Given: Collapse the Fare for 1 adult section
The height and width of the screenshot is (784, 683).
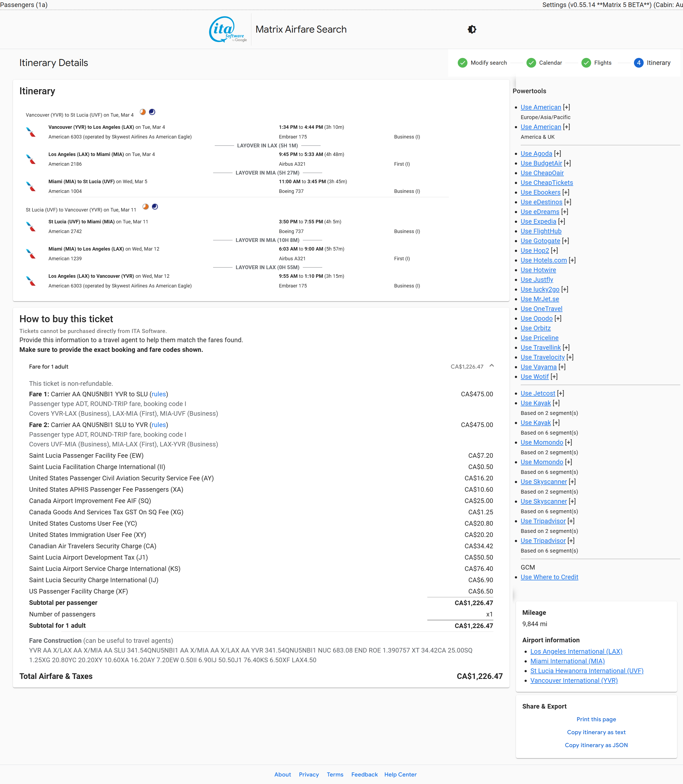Looking at the screenshot, I should pos(492,366).
